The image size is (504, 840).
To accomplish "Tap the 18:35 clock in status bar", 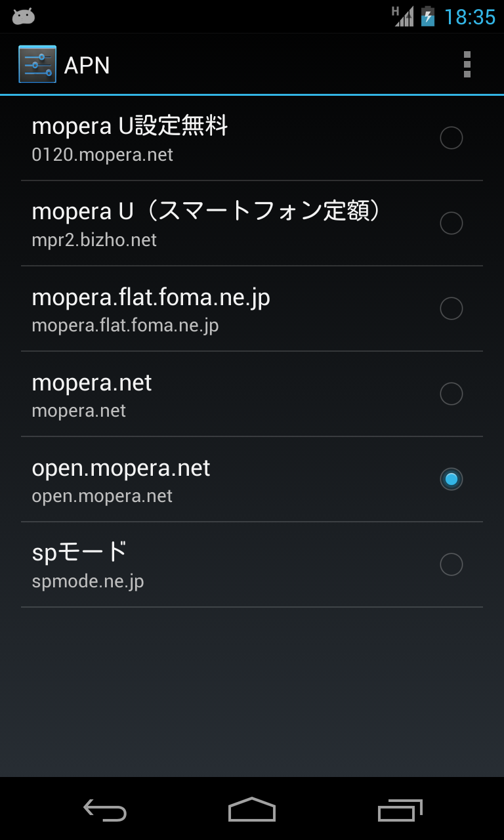I will [x=470, y=16].
